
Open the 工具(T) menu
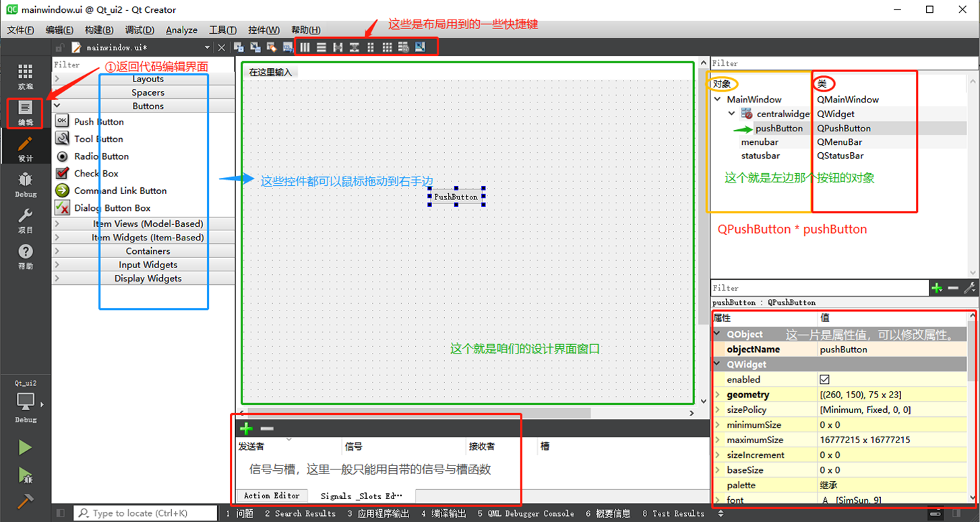pyautogui.click(x=222, y=30)
